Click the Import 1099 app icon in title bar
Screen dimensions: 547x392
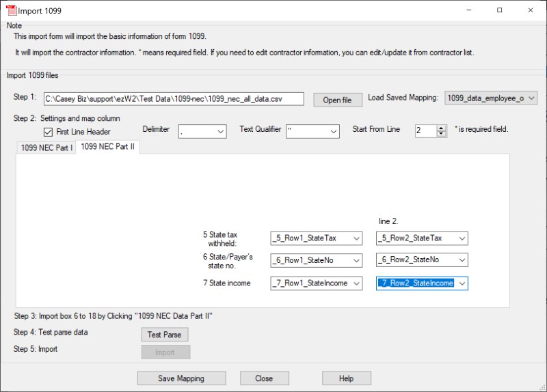(11, 10)
